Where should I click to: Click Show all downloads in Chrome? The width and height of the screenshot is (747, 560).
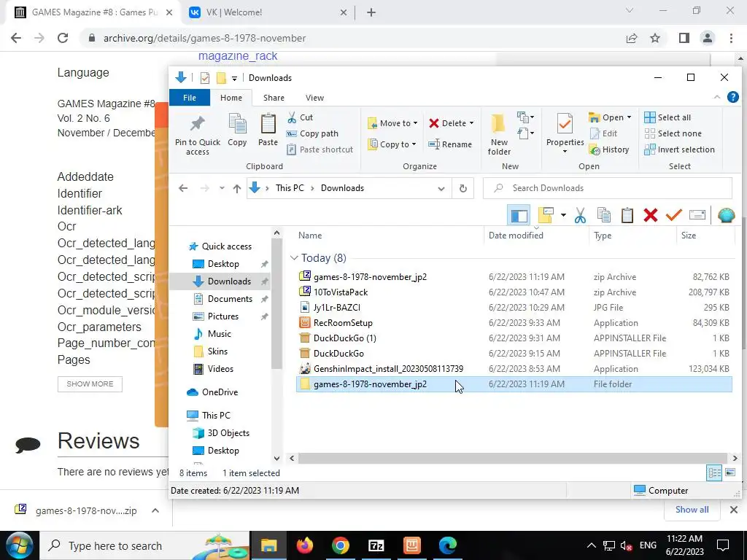[692, 510]
